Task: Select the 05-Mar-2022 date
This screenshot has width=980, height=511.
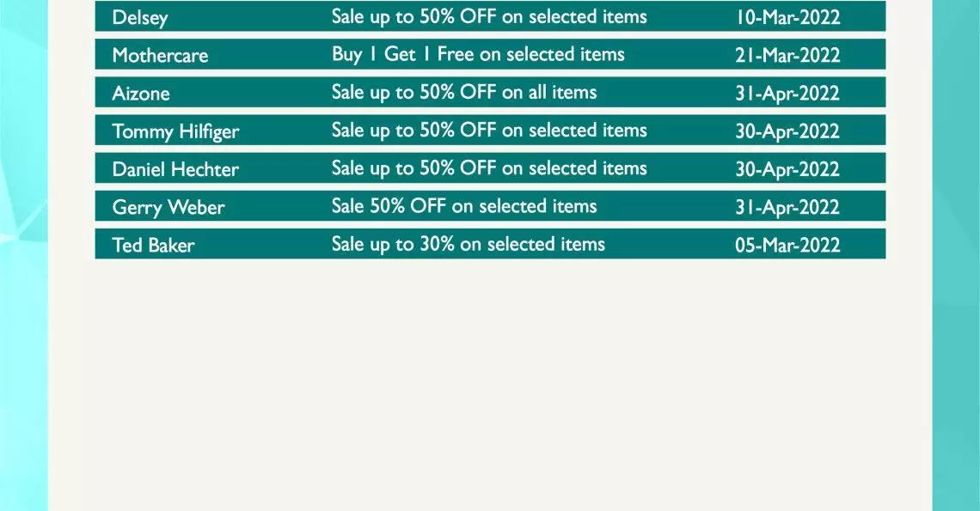Action: click(787, 245)
